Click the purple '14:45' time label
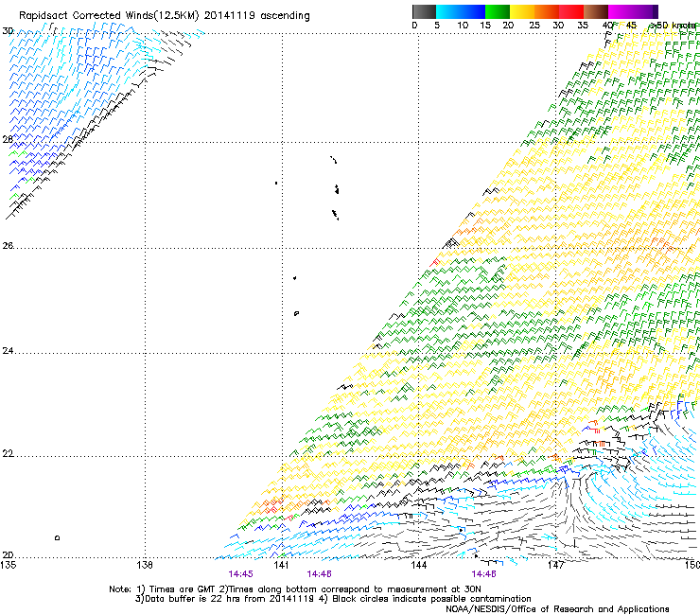The width and height of the screenshot is (700, 615). [x=240, y=574]
